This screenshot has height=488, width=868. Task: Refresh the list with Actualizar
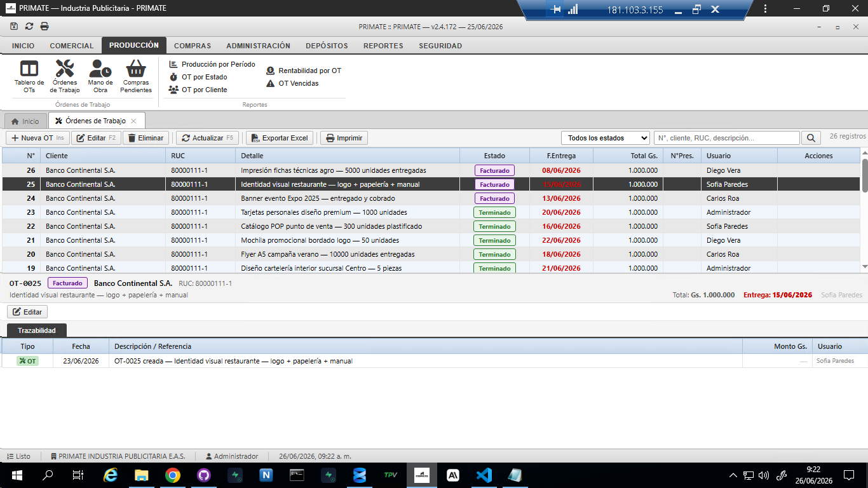[x=207, y=138]
